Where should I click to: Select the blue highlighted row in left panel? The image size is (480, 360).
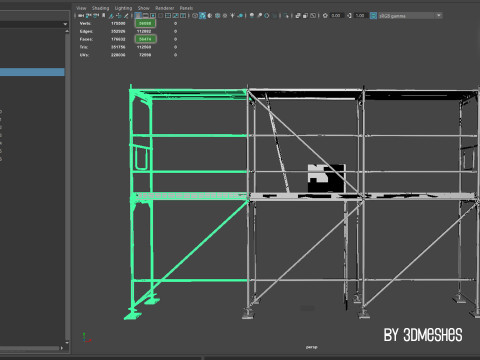[x=32, y=72]
